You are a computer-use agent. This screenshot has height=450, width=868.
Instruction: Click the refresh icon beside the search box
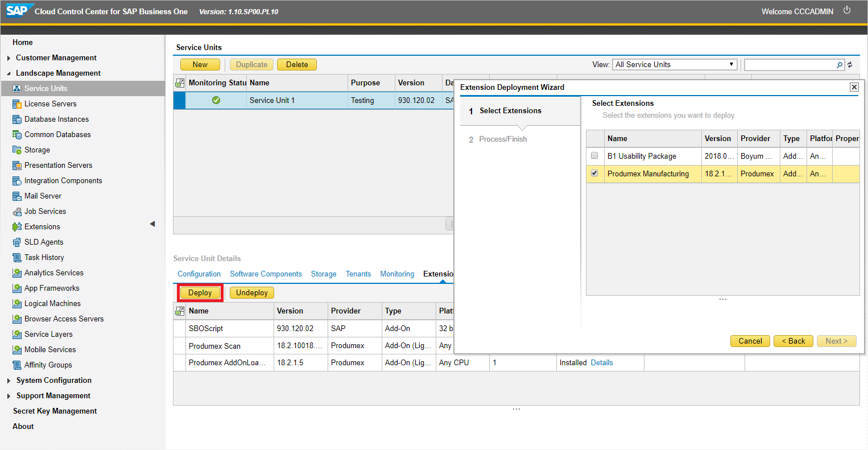click(x=850, y=65)
